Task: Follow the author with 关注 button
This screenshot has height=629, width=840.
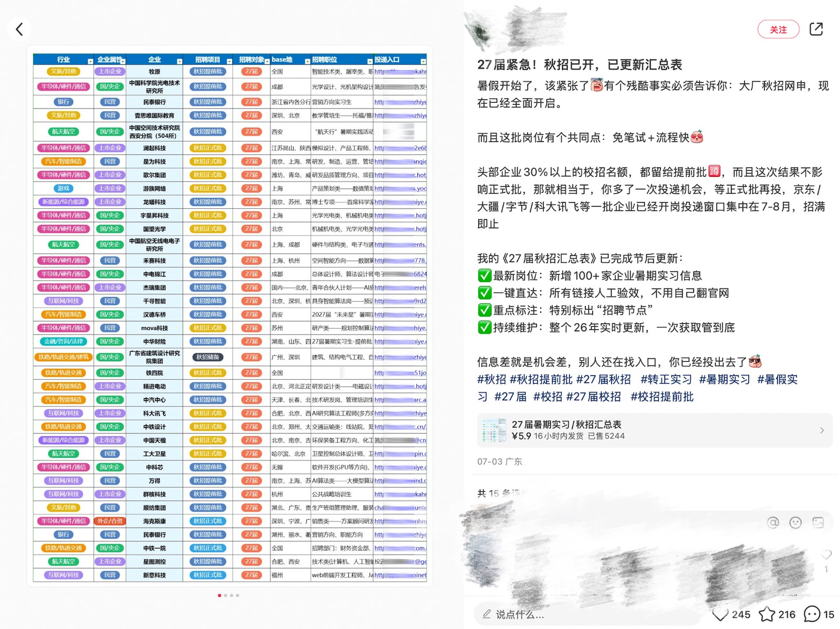Action: 778,29
